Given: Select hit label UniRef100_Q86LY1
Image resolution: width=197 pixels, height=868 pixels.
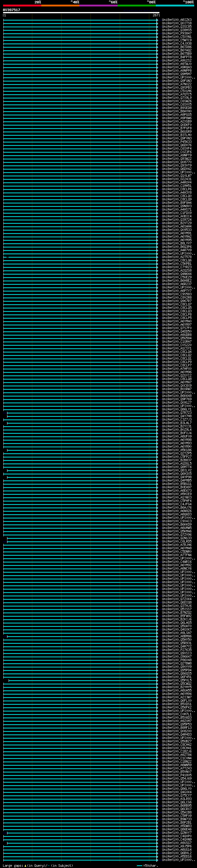Looking at the screenshot, I should click(177, 410).
